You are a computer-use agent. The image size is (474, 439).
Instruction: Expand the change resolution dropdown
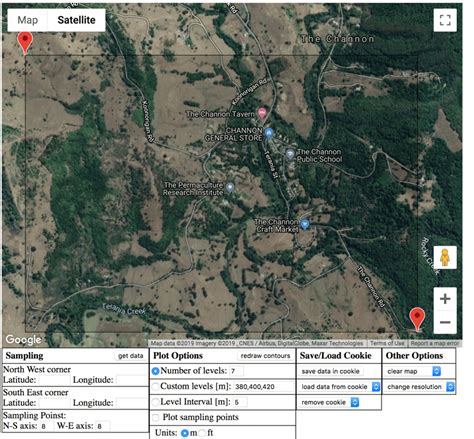coord(420,387)
